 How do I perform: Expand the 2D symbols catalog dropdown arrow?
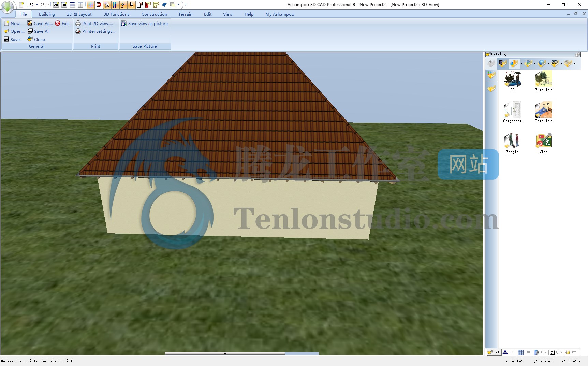pos(561,63)
